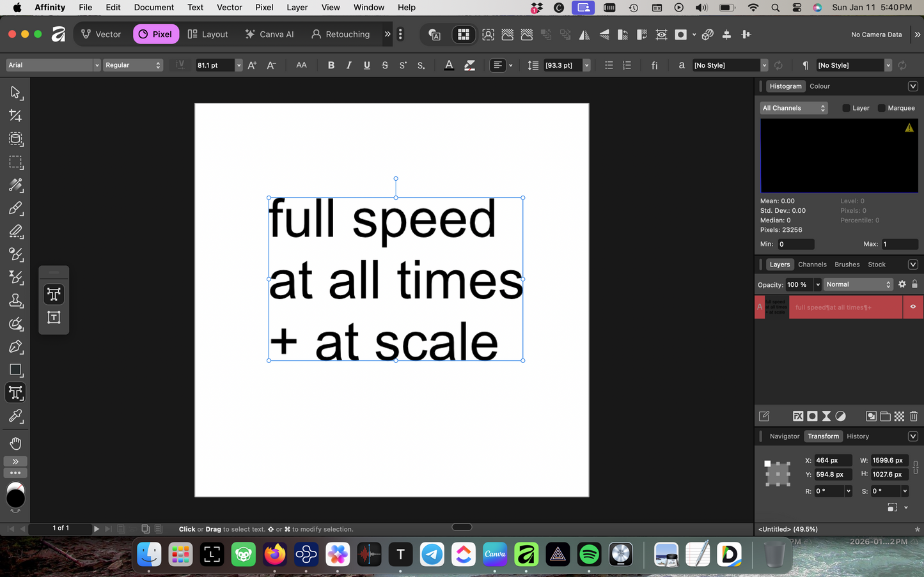924x577 pixels.
Task: Delete layer with trash icon in Layers panel
Action: point(913,416)
